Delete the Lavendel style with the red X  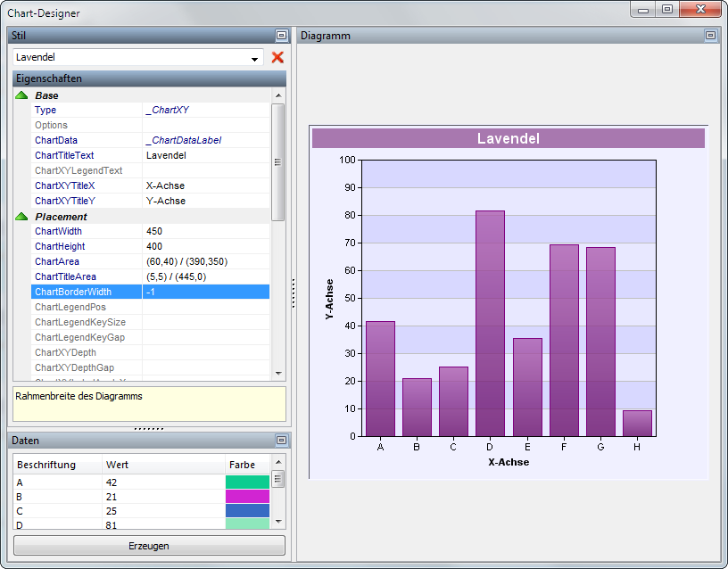coord(277,57)
